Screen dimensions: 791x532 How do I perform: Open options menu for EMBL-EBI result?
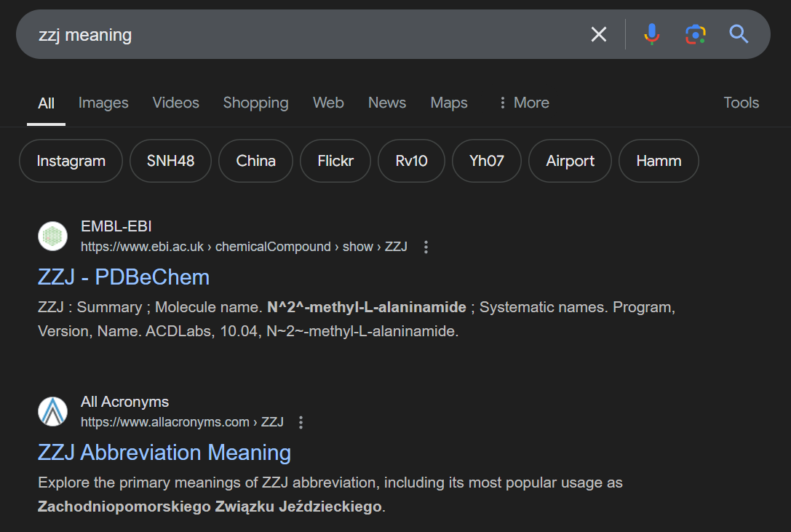[x=426, y=247]
